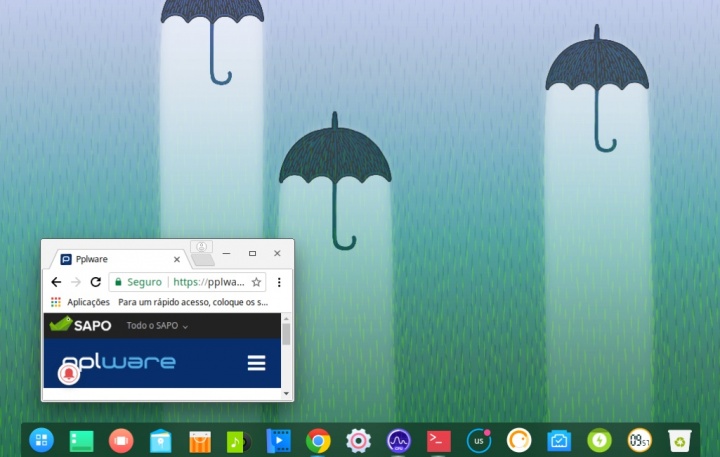Reload the Pplware page
Image resolution: width=720 pixels, height=457 pixels.
(95, 283)
